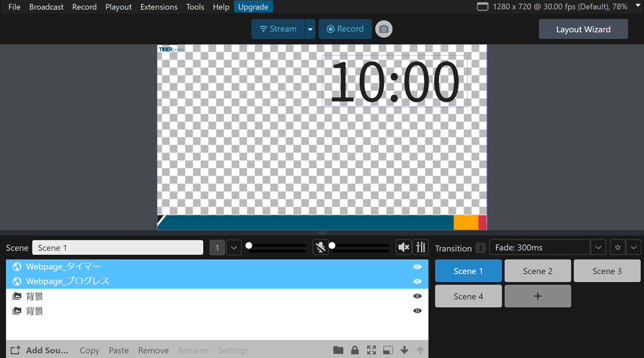Click the transition info icon

tap(480, 248)
